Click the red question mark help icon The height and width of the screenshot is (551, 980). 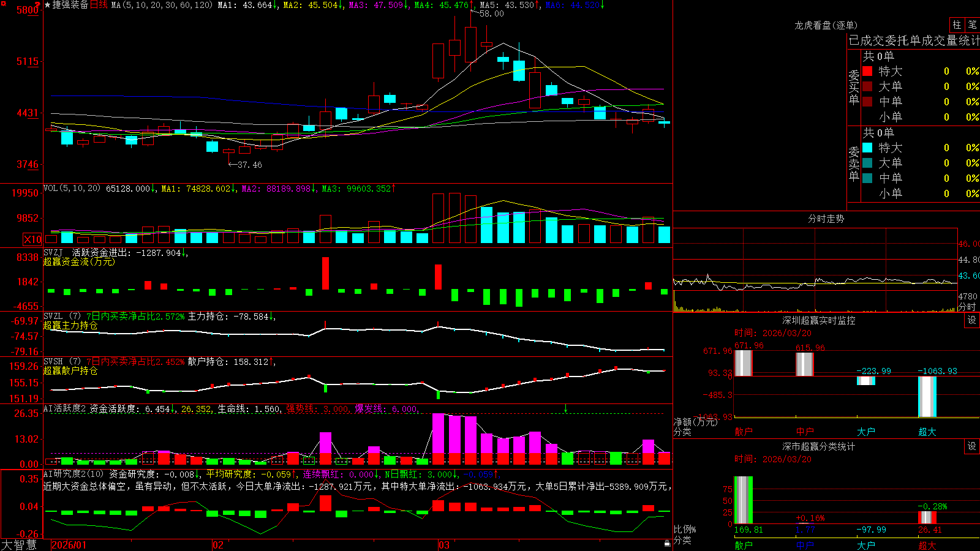pyautogui.click(x=38, y=4)
